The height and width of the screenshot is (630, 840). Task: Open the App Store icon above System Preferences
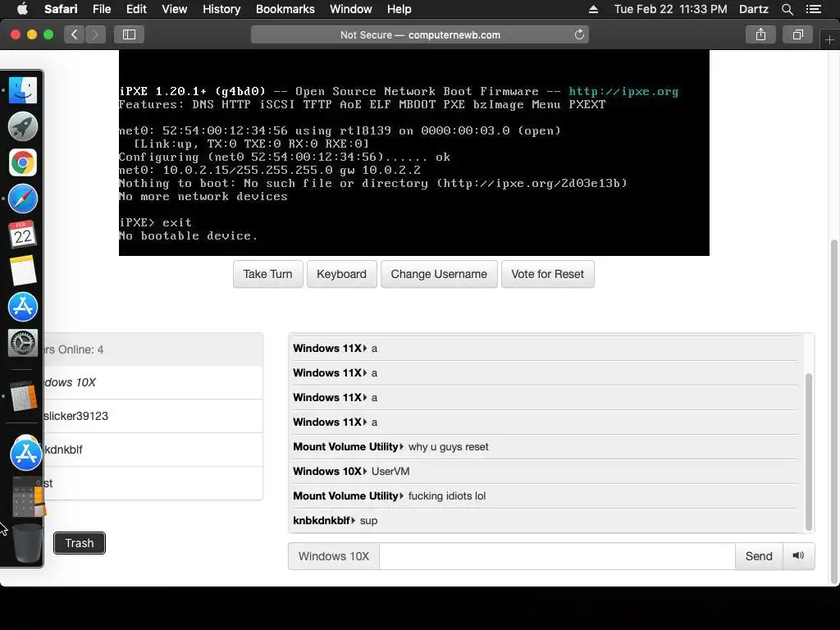[x=22, y=307]
